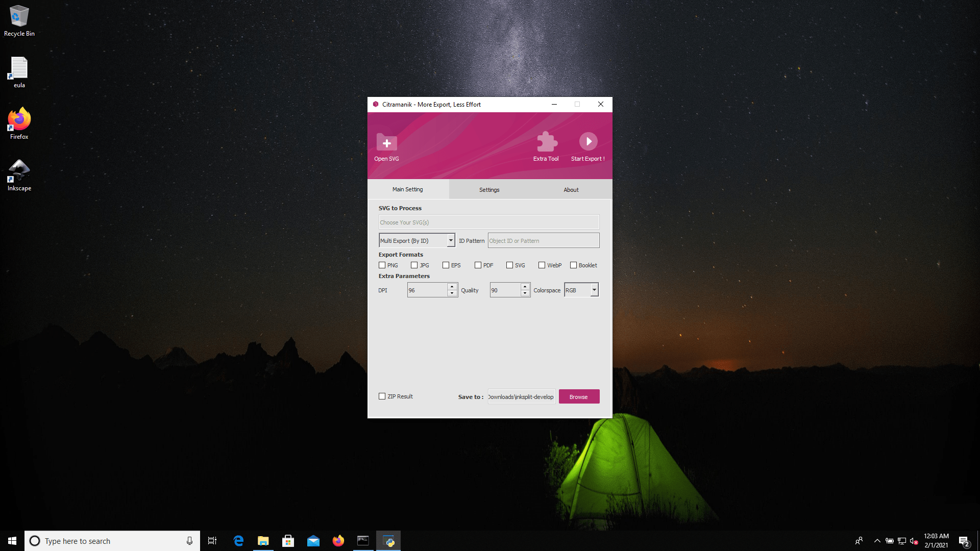Image resolution: width=980 pixels, height=551 pixels.
Task: Decrease Quality value with down arrow
Action: point(525,293)
